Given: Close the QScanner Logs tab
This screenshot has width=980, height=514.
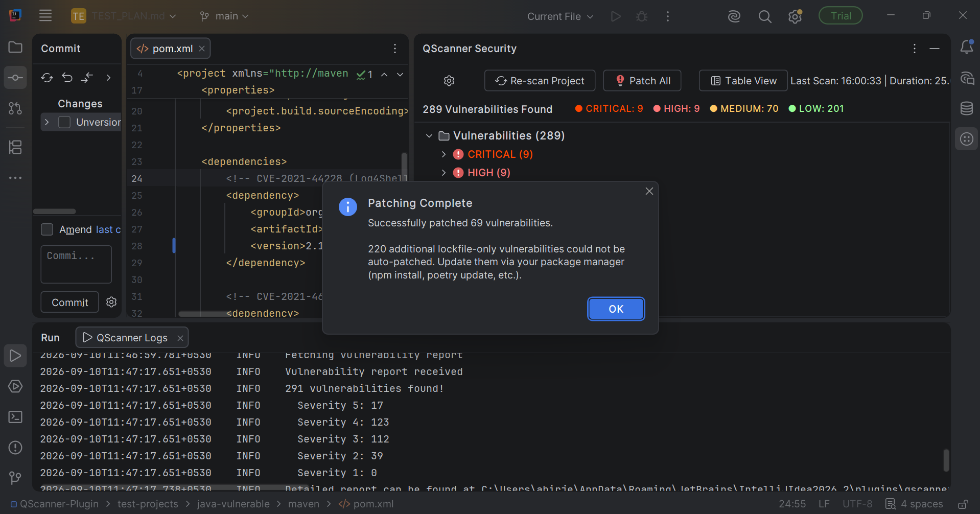Looking at the screenshot, I should (x=180, y=338).
